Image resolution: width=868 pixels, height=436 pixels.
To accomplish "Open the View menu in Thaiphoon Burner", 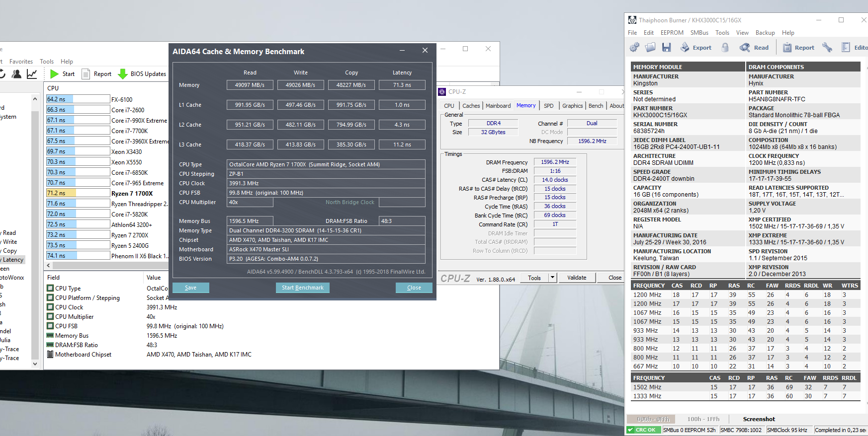I will point(742,33).
